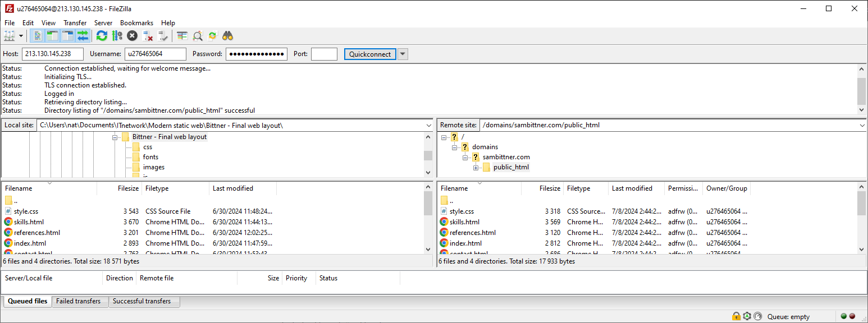868x323 pixels.
Task: Toggle the local directory tree view
Action: [53, 36]
